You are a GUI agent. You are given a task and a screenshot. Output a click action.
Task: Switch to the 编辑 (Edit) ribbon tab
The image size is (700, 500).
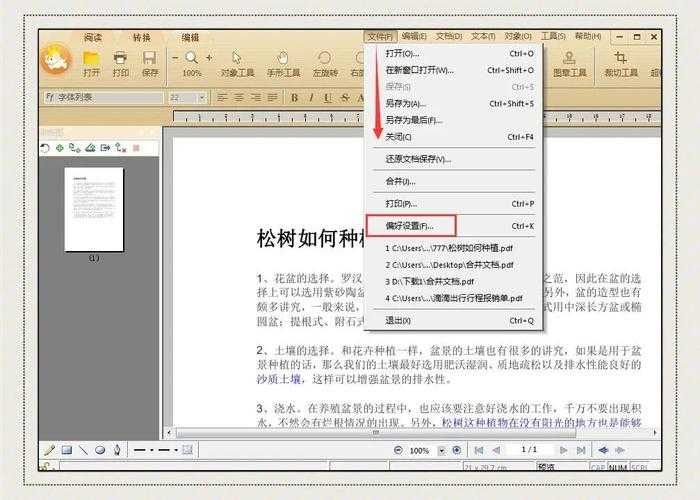click(x=190, y=38)
